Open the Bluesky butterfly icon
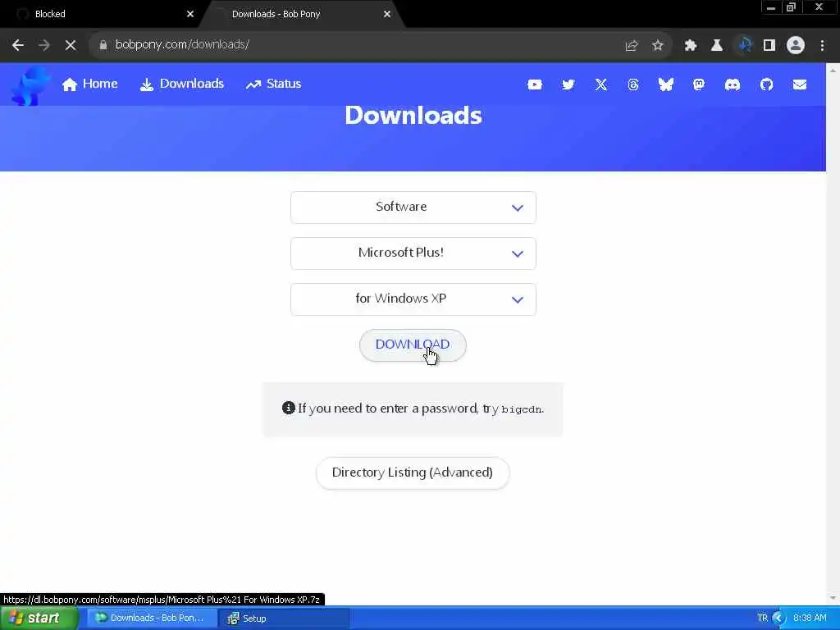The height and width of the screenshot is (630, 840). [666, 84]
